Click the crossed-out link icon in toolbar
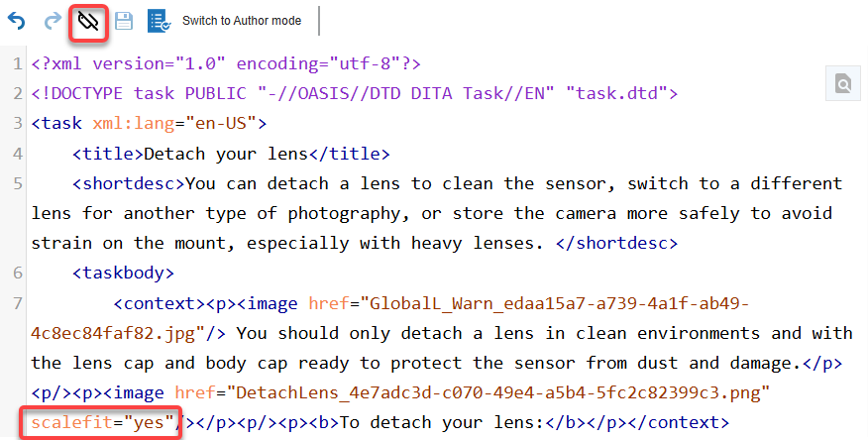Screen dimensions: 868x440 point(89,21)
